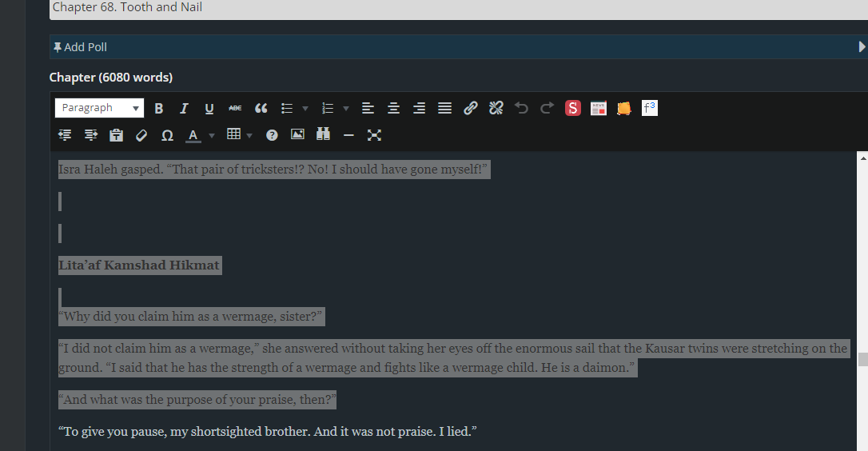
Task: Toggle underline formatting
Action: point(209,109)
